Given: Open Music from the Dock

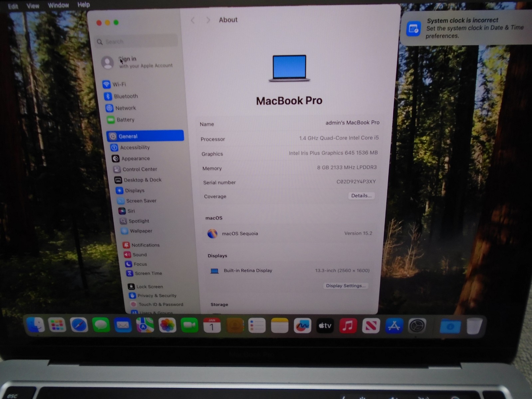Looking at the screenshot, I should [348, 326].
